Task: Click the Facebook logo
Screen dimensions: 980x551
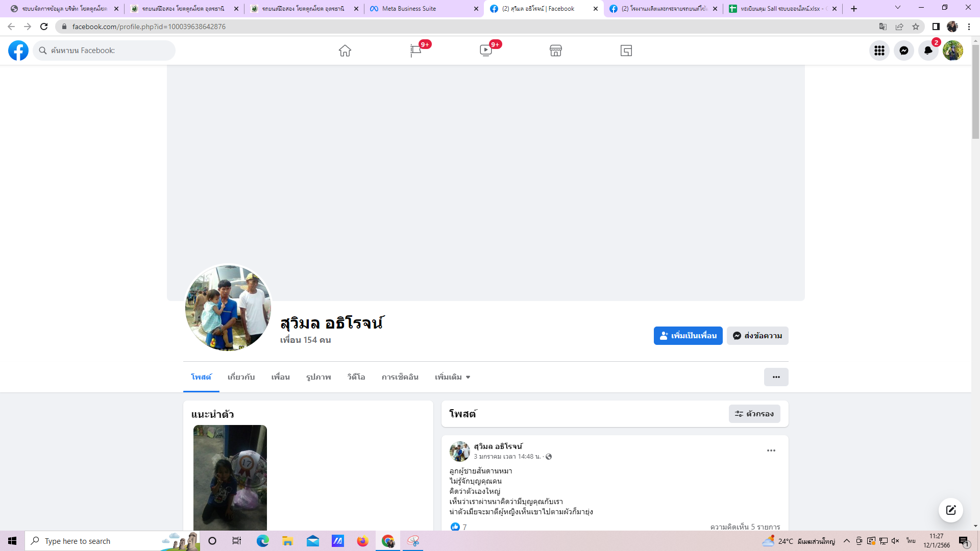Action: point(18,51)
